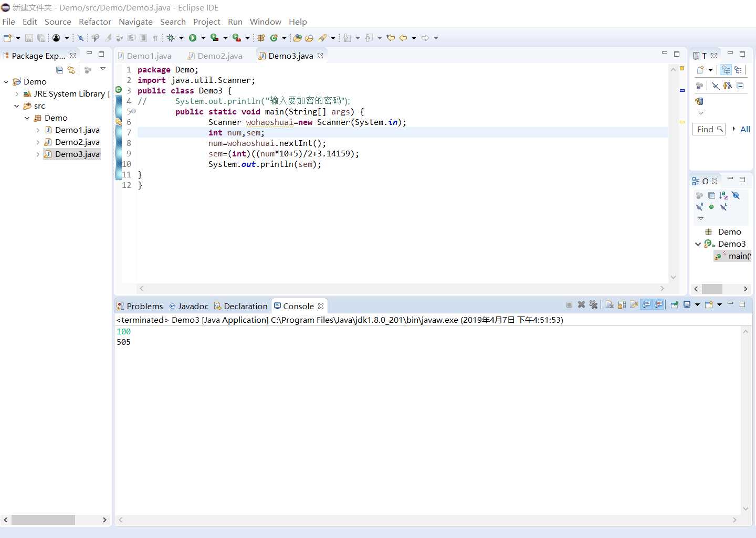This screenshot has width=756, height=538.
Task: Click the Display Selected Console monitor icon
Action: 687,304
